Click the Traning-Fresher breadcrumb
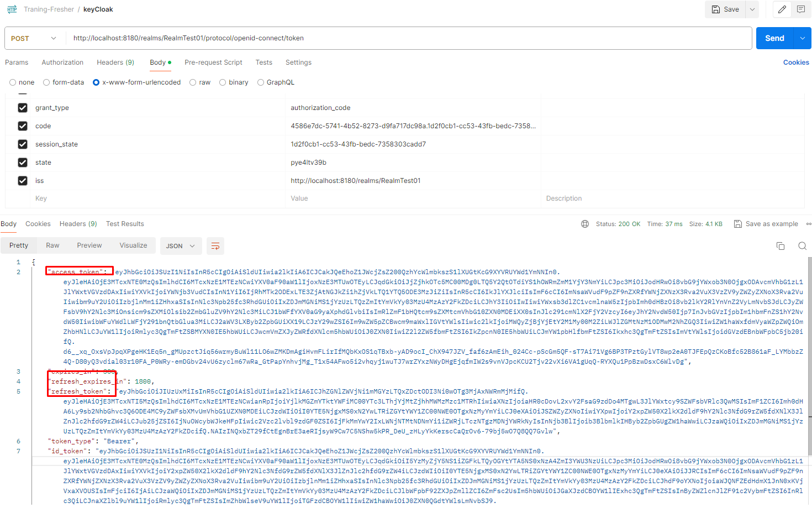The image size is (812, 508). point(49,9)
